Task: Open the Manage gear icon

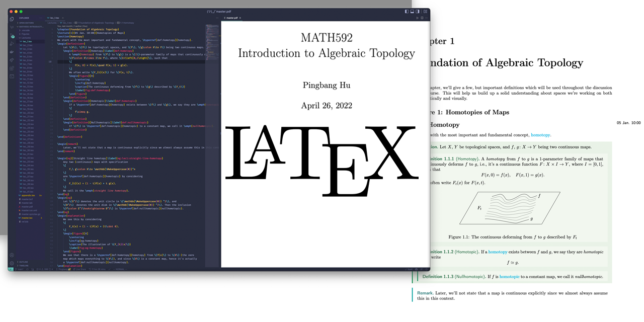Action: point(12,263)
